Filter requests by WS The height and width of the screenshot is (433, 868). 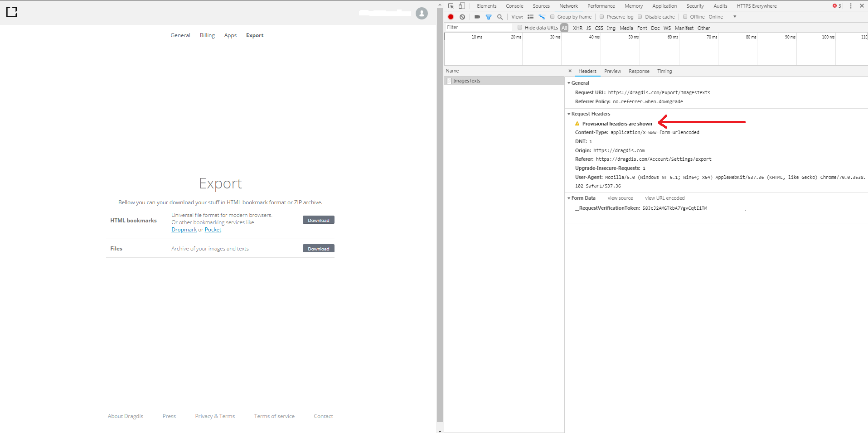pos(667,28)
